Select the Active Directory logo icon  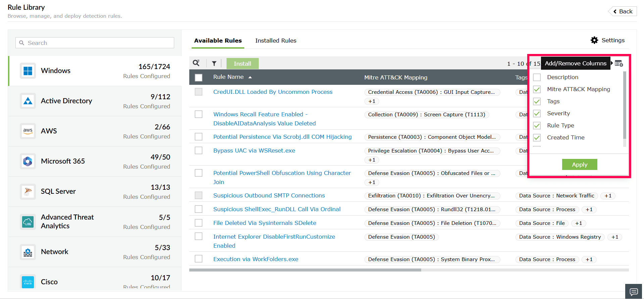(28, 101)
